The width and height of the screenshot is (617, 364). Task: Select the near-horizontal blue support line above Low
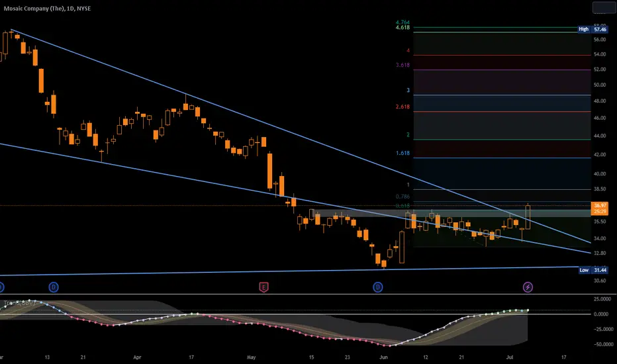(x=289, y=271)
